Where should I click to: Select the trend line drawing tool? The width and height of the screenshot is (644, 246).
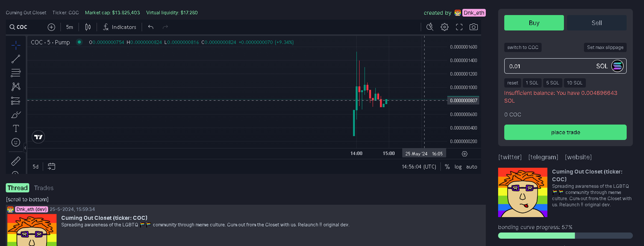[x=16, y=59]
